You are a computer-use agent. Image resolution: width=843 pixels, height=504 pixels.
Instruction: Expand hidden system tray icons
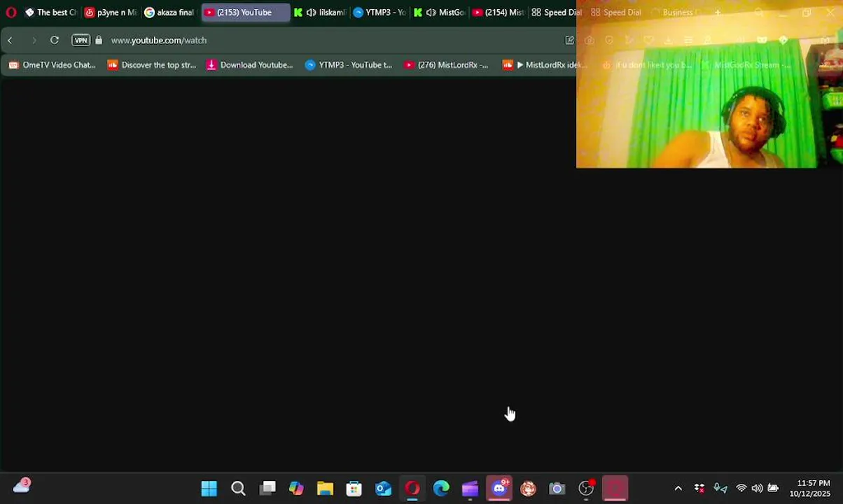(x=678, y=489)
